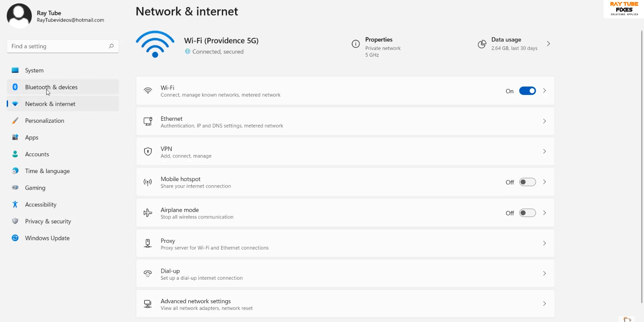
Task: Go to Privacy & security settings
Action: click(48, 221)
